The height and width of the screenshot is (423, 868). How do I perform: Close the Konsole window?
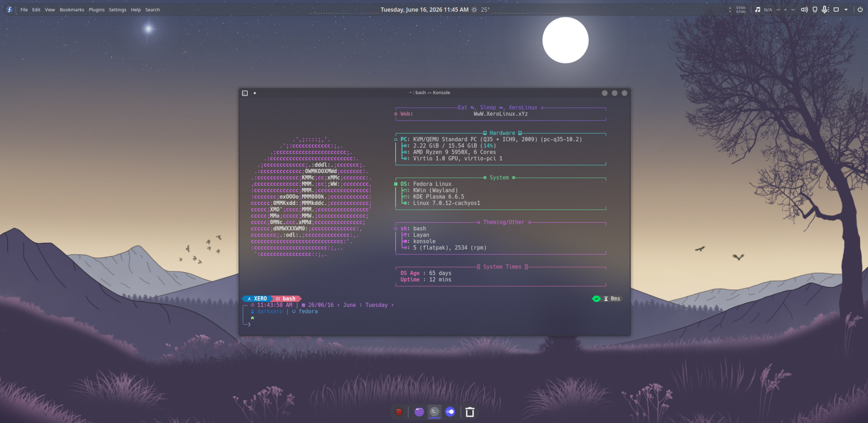tap(624, 93)
